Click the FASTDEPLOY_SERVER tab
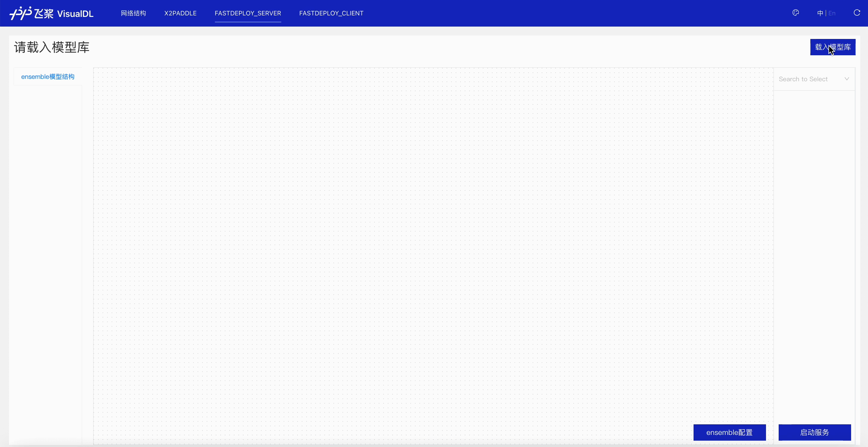 click(x=248, y=13)
